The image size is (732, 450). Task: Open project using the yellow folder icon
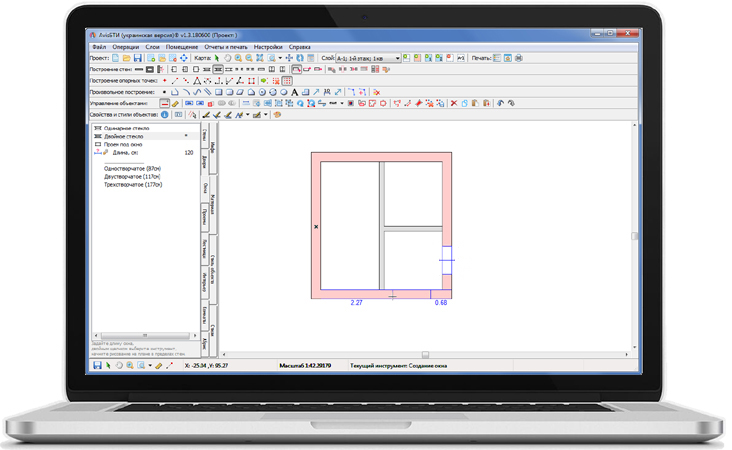(127, 58)
